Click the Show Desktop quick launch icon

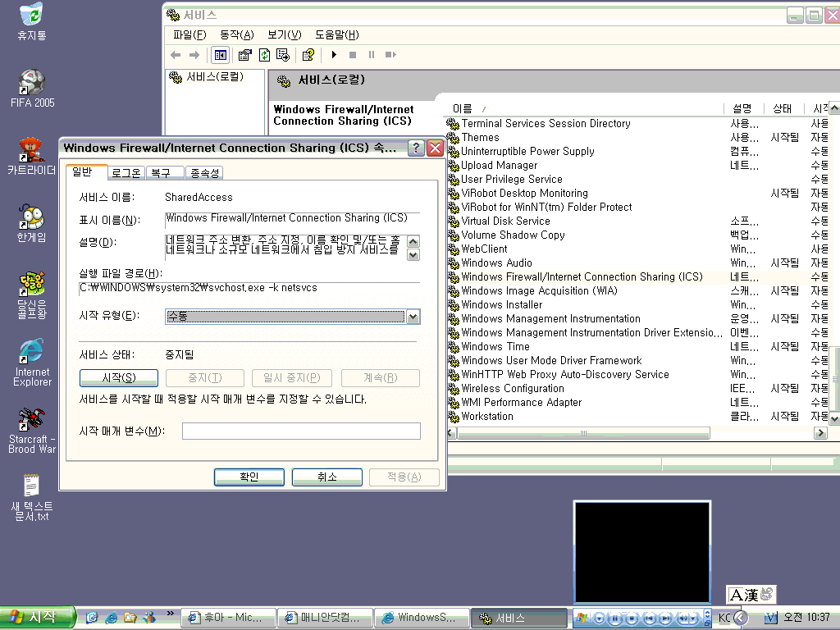[x=92, y=618]
